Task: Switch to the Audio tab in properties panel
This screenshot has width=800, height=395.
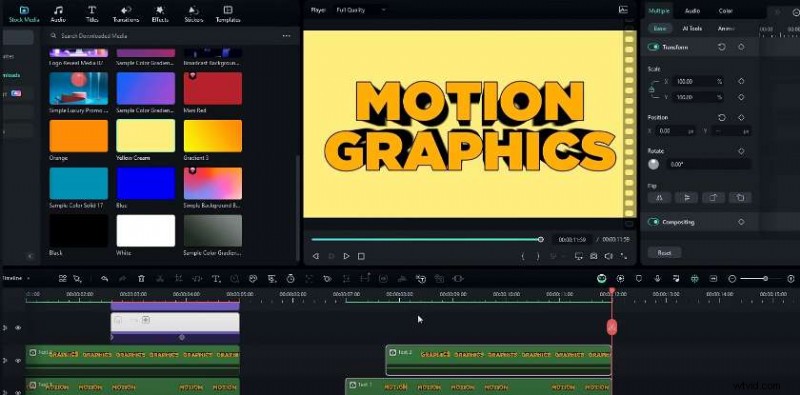Action: click(692, 11)
